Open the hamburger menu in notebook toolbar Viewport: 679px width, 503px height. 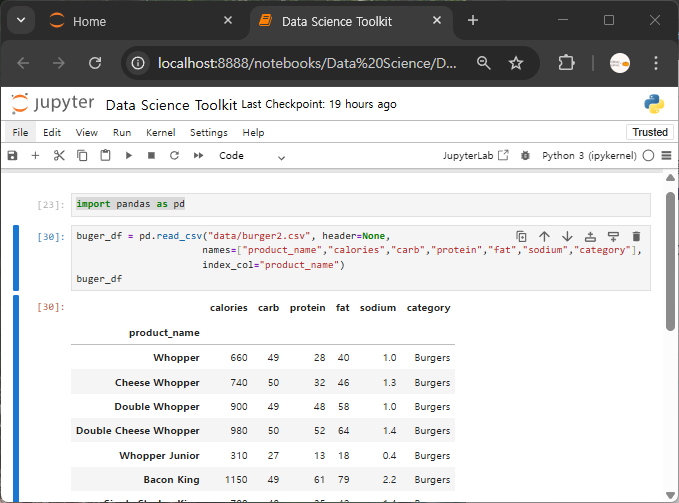(666, 155)
